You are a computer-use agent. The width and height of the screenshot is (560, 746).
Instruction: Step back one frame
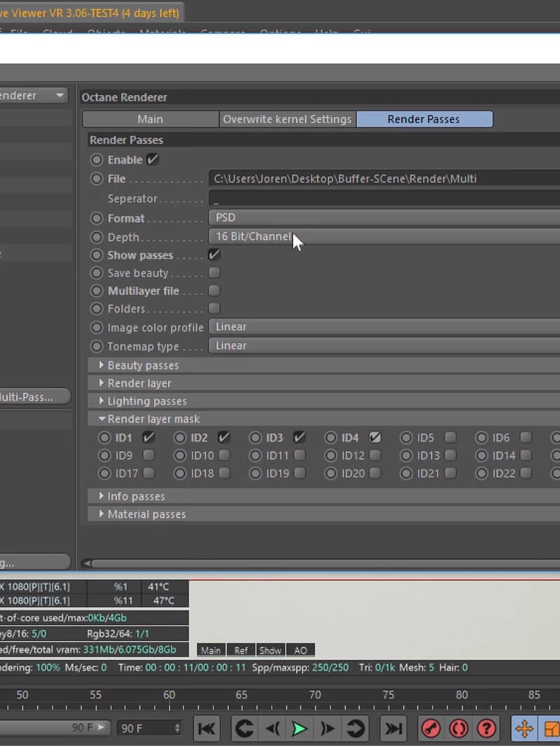click(272, 729)
